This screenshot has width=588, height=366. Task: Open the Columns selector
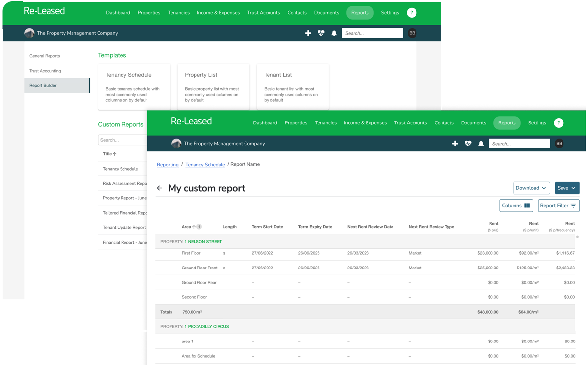coord(516,206)
